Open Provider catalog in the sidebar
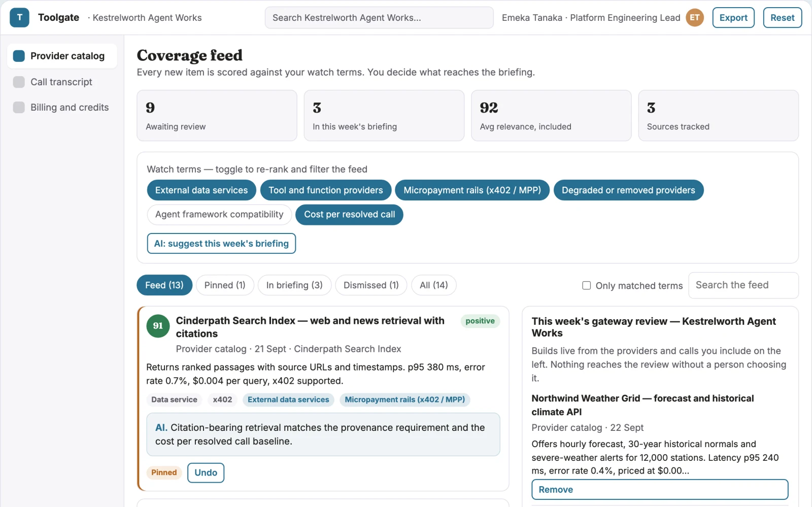Screen dimensions: 812x507 coord(62,56)
